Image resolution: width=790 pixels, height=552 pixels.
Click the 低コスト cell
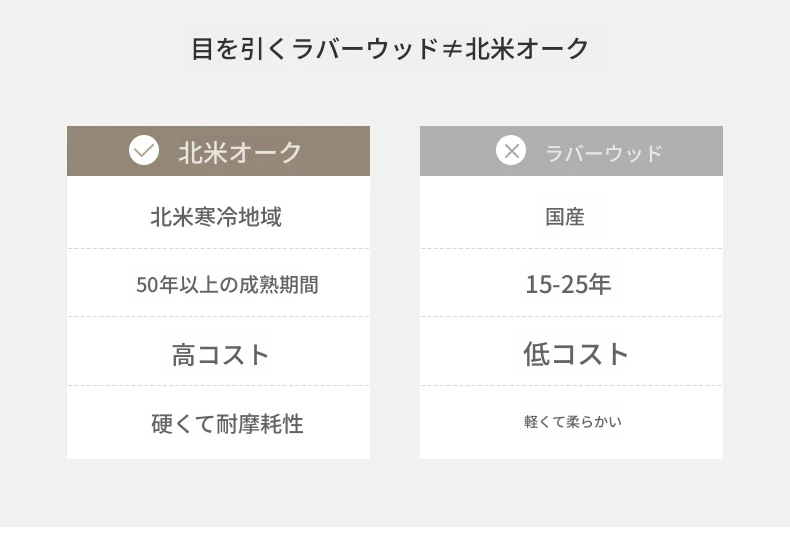pos(571,352)
